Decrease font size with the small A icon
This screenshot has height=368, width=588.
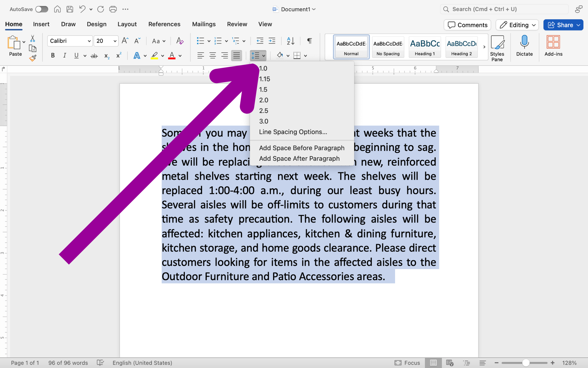click(137, 41)
